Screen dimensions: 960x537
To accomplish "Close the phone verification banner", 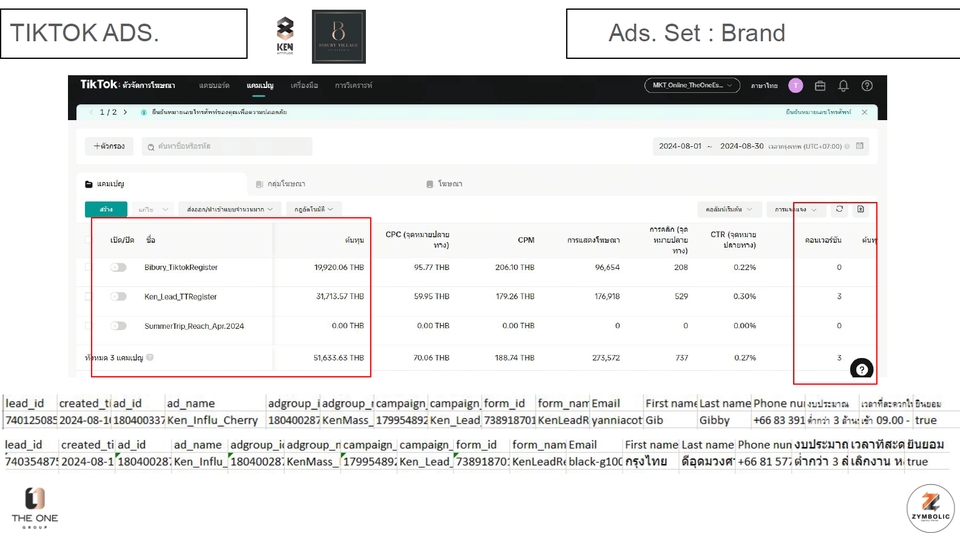I will [x=864, y=112].
